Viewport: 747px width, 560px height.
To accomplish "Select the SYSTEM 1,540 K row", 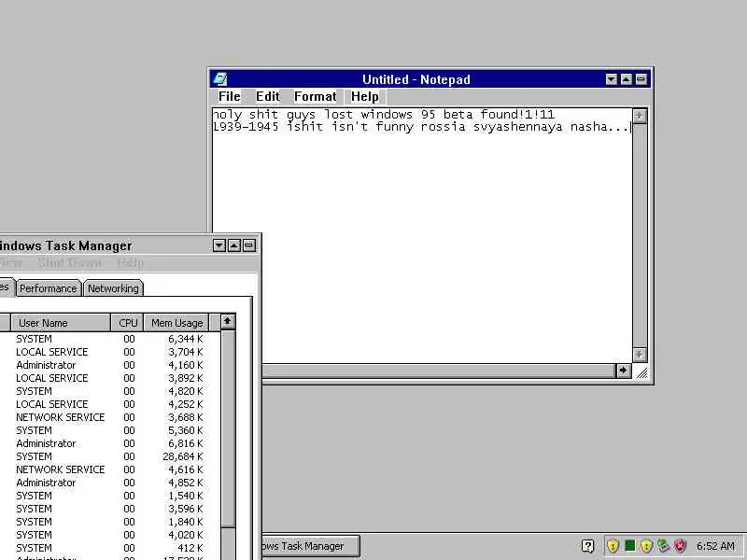I will 110,496.
